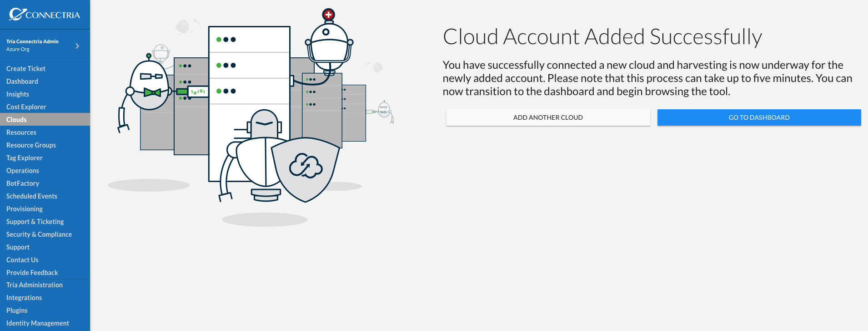This screenshot has width=868, height=331.
Task: Open the Support menu item
Action: [x=18, y=247]
